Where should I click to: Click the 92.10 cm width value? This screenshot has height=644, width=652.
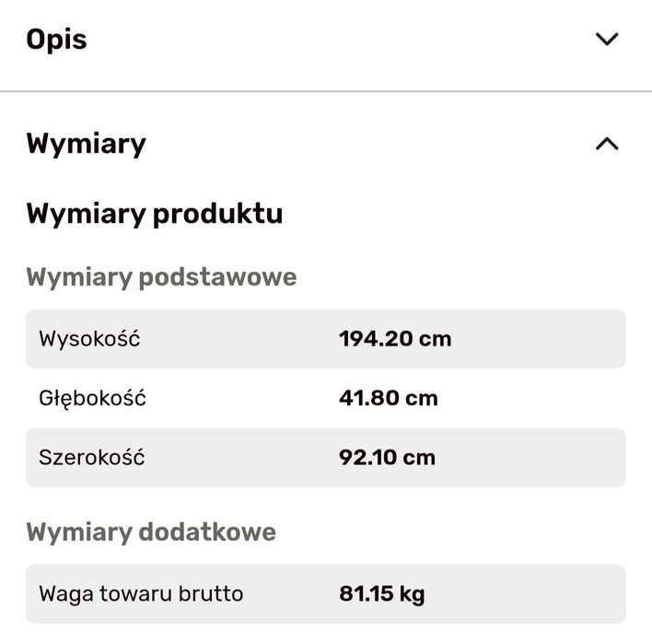(387, 457)
